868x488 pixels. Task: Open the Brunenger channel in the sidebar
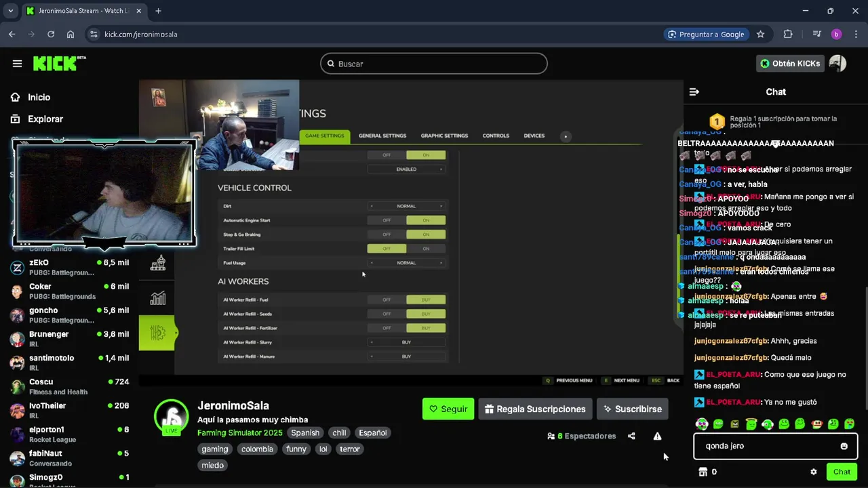point(69,339)
